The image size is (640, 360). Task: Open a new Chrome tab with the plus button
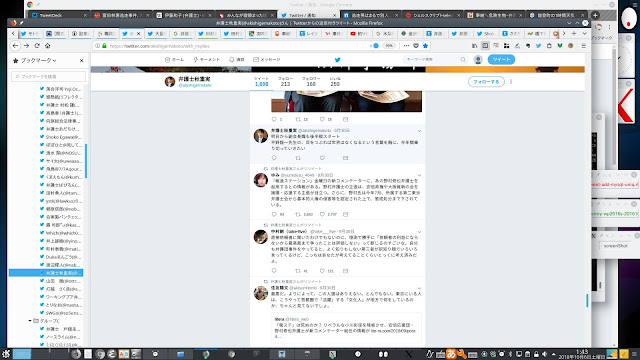(x=596, y=15)
